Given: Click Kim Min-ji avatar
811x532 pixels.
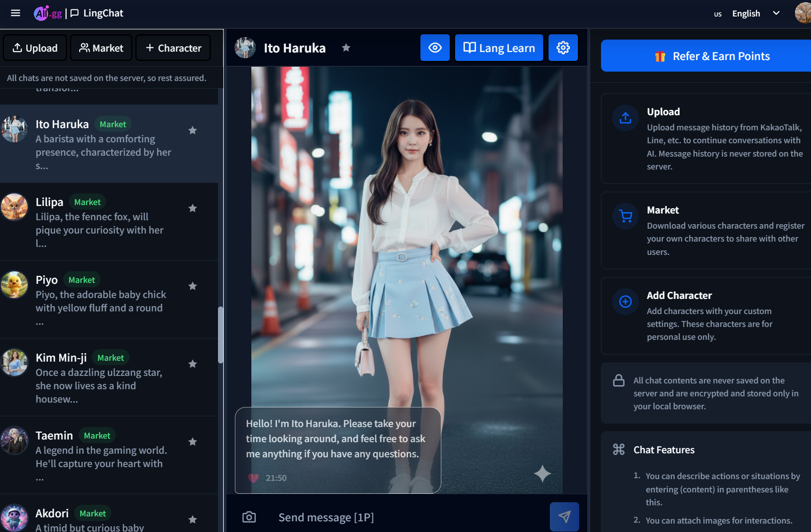Looking at the screenshot, I should point(14,363).
